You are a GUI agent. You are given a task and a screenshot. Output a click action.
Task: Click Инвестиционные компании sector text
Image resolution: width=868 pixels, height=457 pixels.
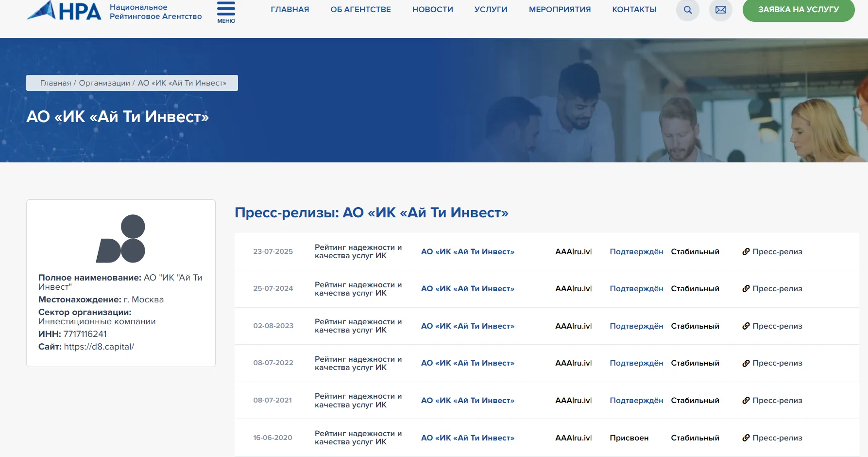[97, 321]
